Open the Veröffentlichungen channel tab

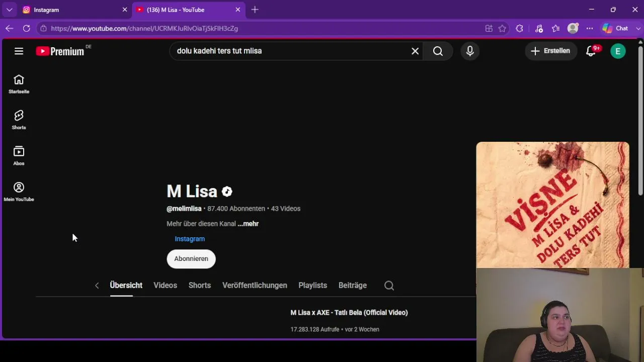coord(255,286)
